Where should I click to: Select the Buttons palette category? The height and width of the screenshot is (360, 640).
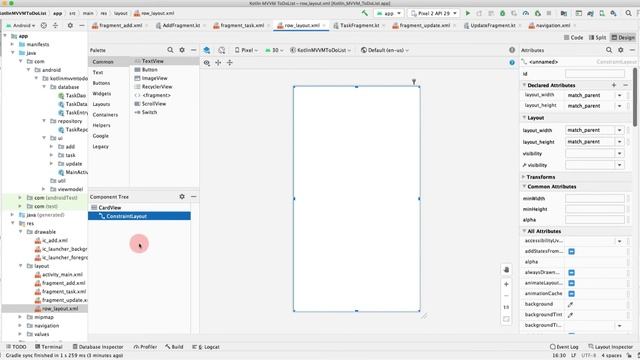click(101, 83)
